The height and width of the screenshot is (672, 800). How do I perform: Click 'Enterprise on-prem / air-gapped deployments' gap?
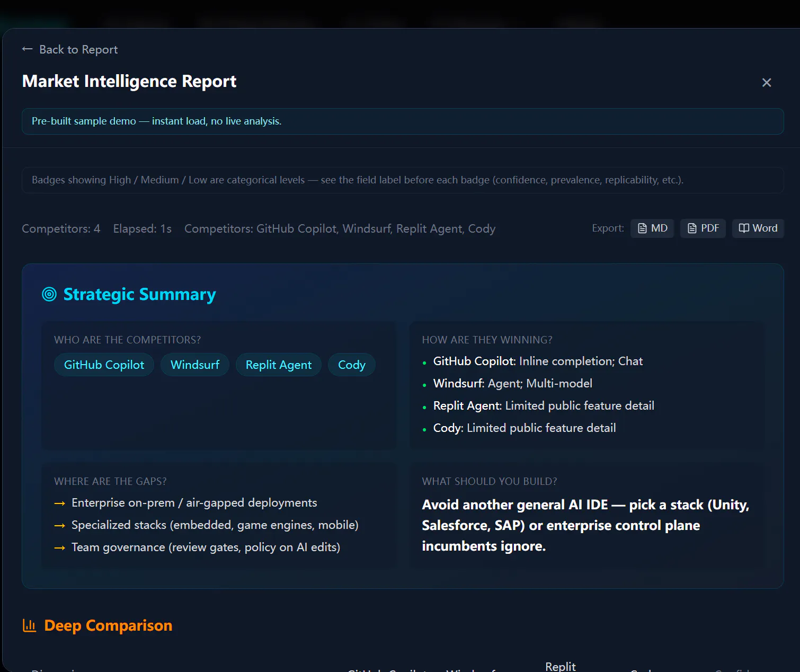[x=194, y=502]
